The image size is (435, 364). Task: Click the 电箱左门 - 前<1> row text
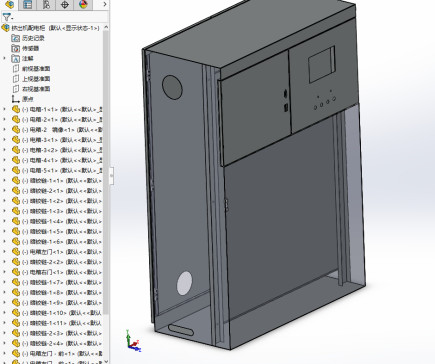(x=62, y=353)
